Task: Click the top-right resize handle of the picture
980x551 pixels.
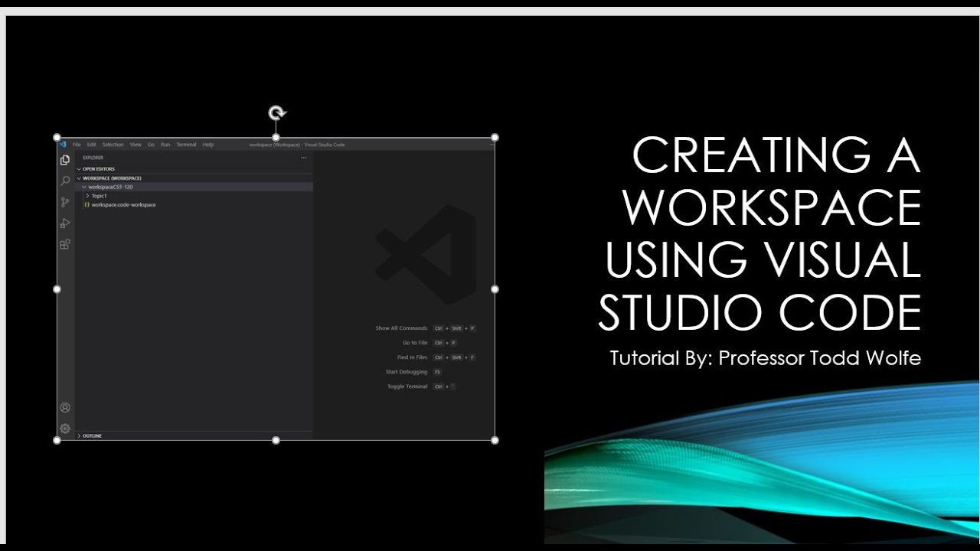Action: (495, 138)
